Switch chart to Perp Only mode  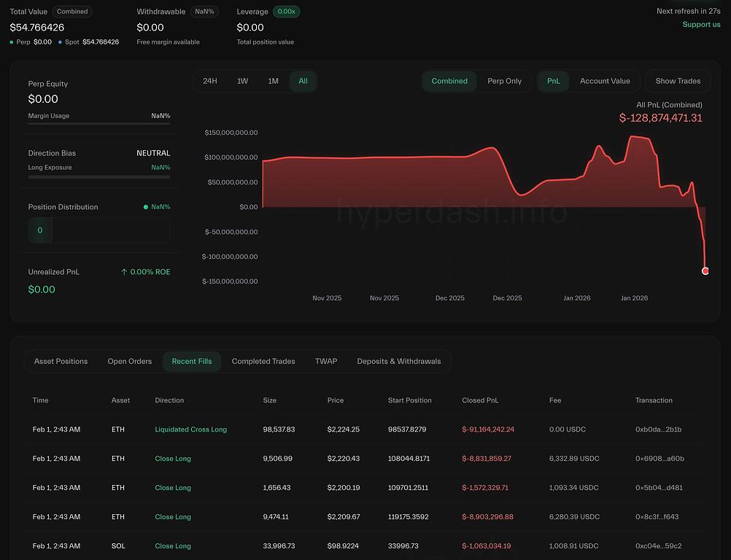504,81
